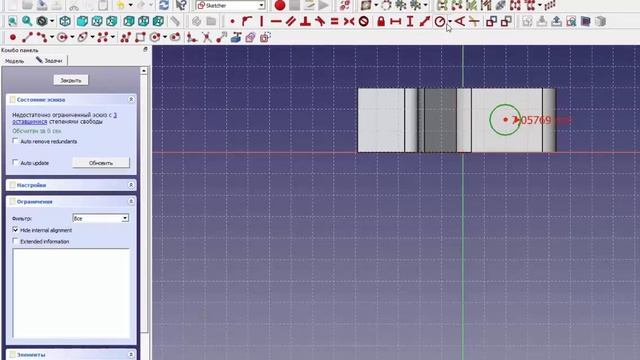Select the Create polyline tool

(42, 38)
